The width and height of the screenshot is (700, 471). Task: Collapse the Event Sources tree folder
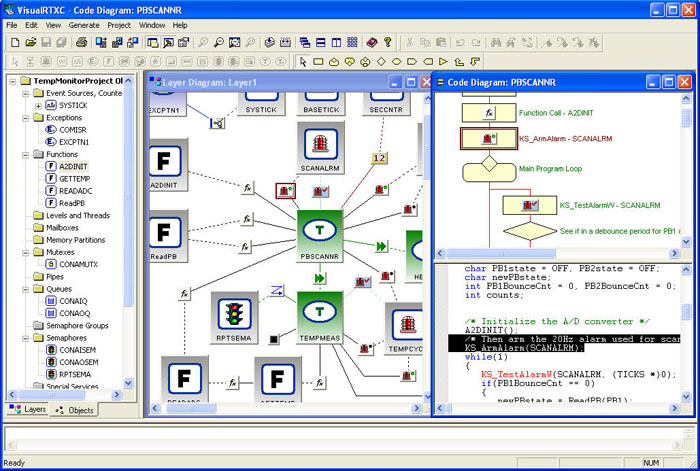click(25, 94)
